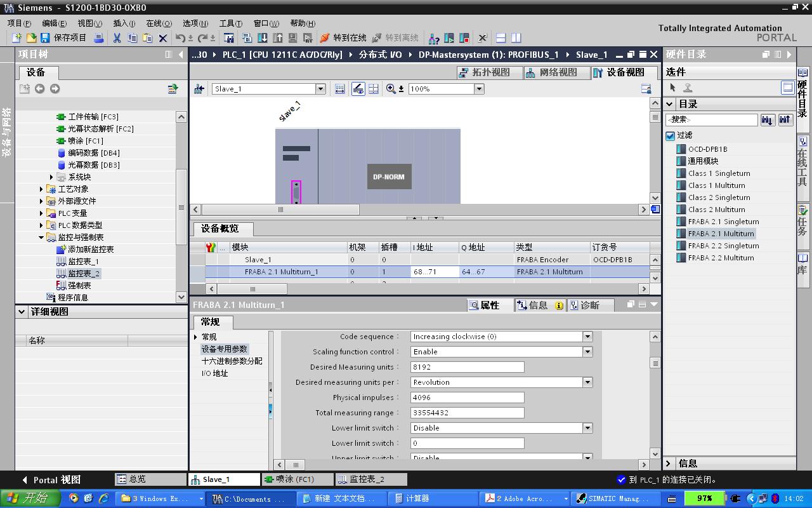Click the undo arrow icon

(x=181, y=38)
